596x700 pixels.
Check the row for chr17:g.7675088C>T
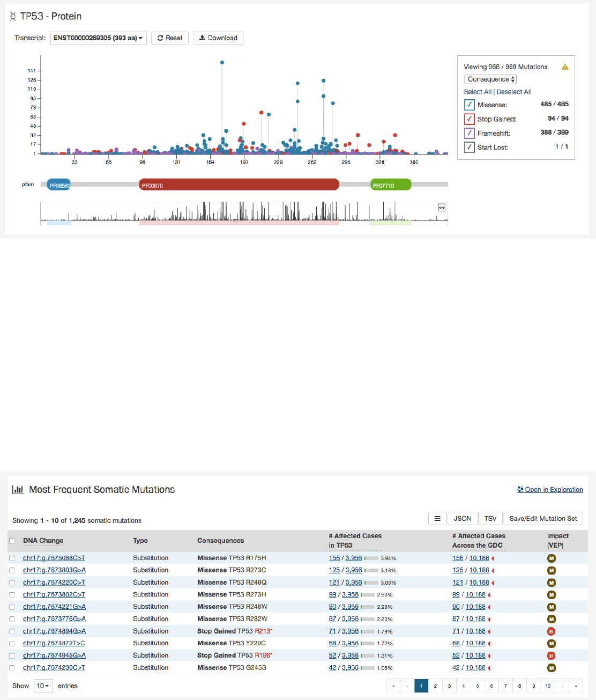tap(12, 558)
